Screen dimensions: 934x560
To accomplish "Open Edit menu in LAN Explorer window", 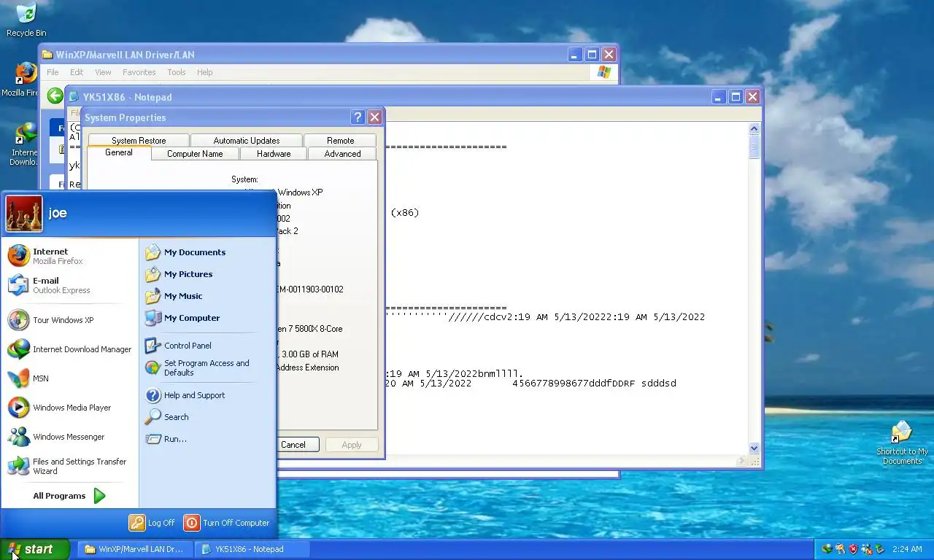I will click(77, 72).
